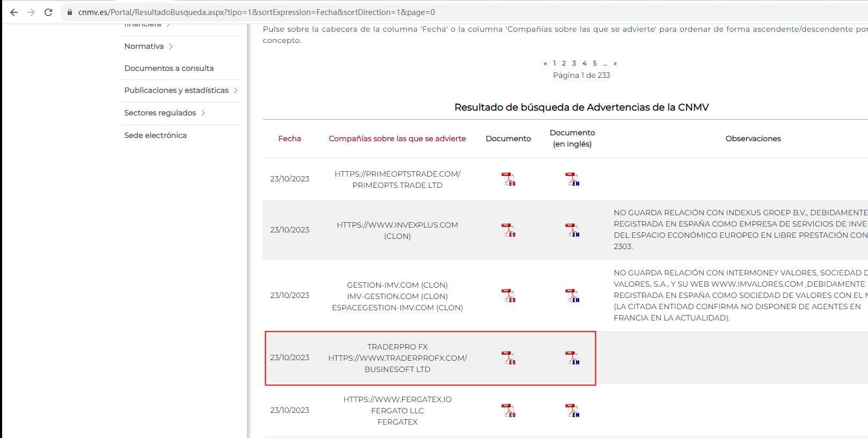Screen dimensions: 868x438
Task: Go to results page 4
Action: pos(585,63)
